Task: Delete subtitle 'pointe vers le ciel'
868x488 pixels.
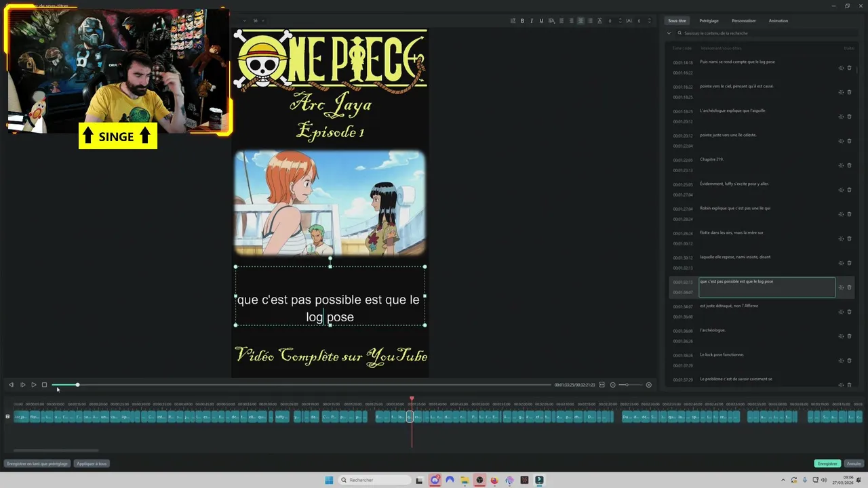Action: (849, 92)
